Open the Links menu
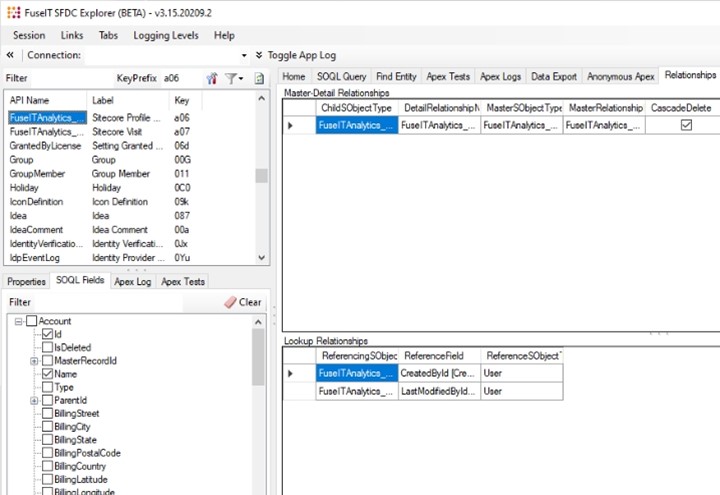The image size is (720, 495). (x=72, y=35)
